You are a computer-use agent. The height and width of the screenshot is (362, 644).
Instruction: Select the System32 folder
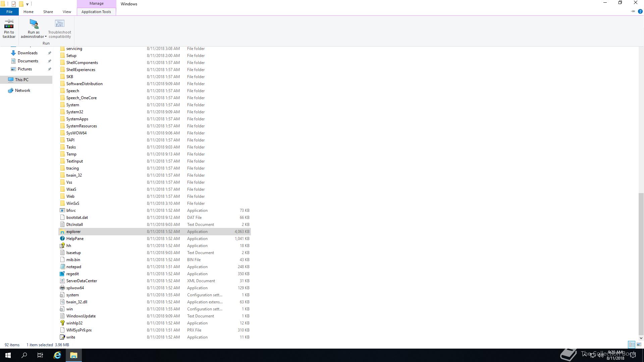[74, 112]
